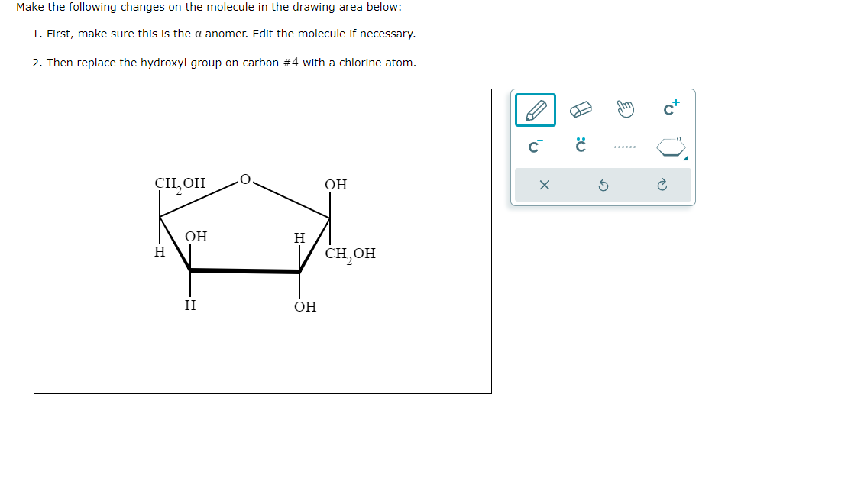The image size is (851, 504).
Task: Select the pyranose ring template
Action: pyautogui.click(x=670, y=145)
